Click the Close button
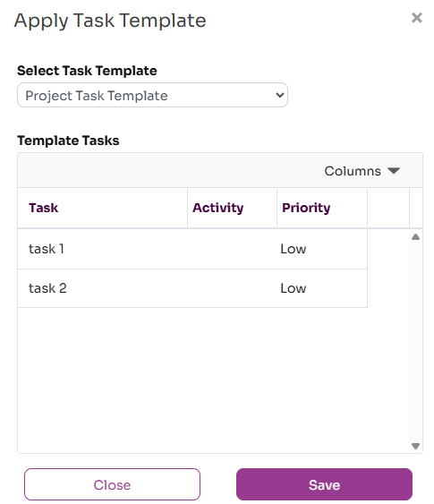Screen dimensions: 434x504 [x=112, y=484]
